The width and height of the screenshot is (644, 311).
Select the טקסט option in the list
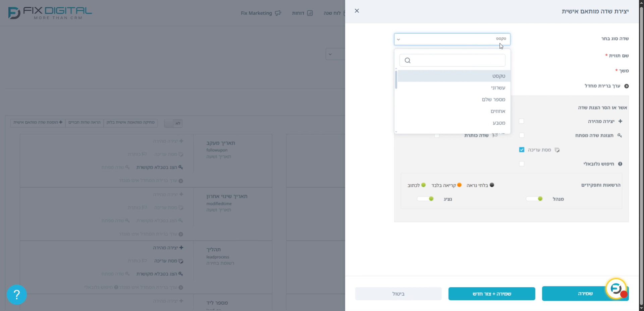[453, 76]
